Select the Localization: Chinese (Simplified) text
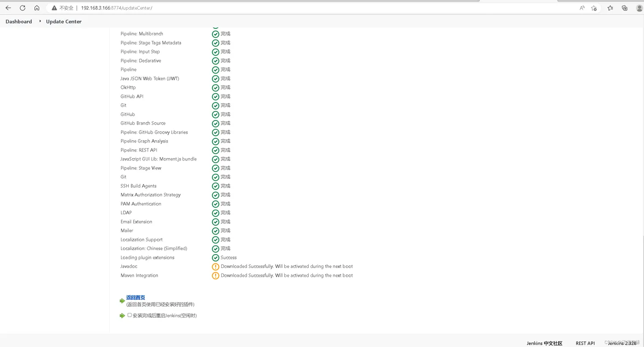The width and height of the screenshot is (644, 347). click(154, 249)
